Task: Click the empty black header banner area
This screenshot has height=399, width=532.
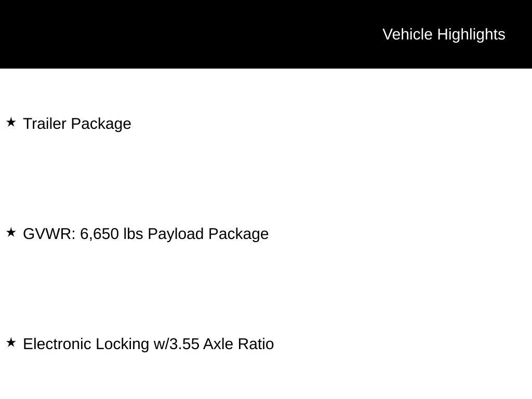Action: coord(182,34)
